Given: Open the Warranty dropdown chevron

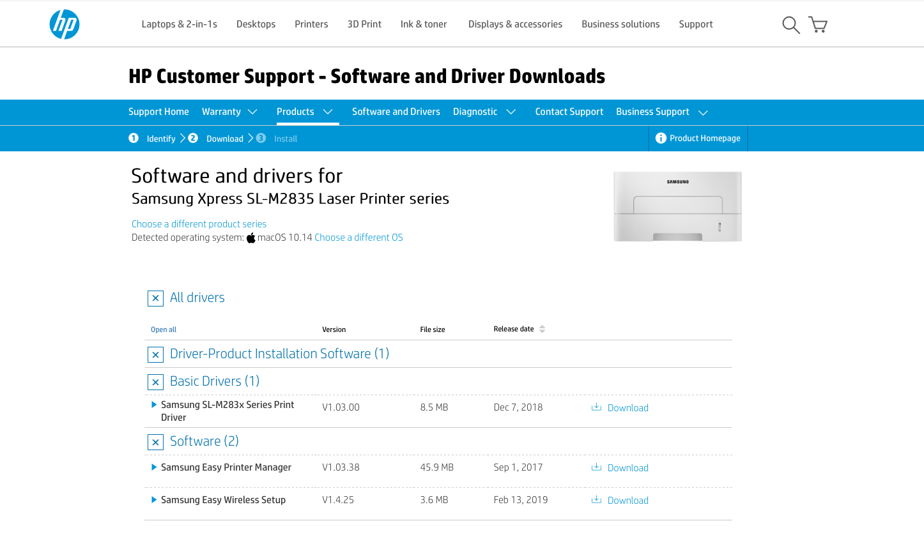Looking at the screenshot, I should [252, 112].
